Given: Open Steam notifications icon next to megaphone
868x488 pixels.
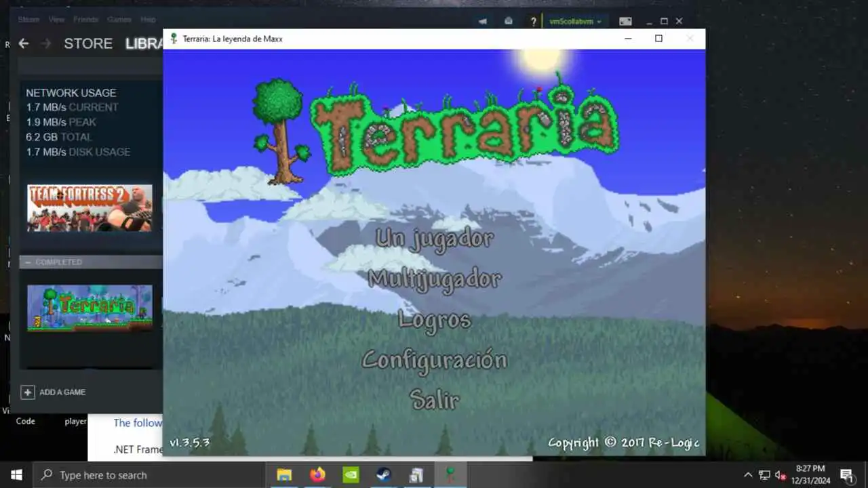Looking at the screenshot, I should click(509, 21).
